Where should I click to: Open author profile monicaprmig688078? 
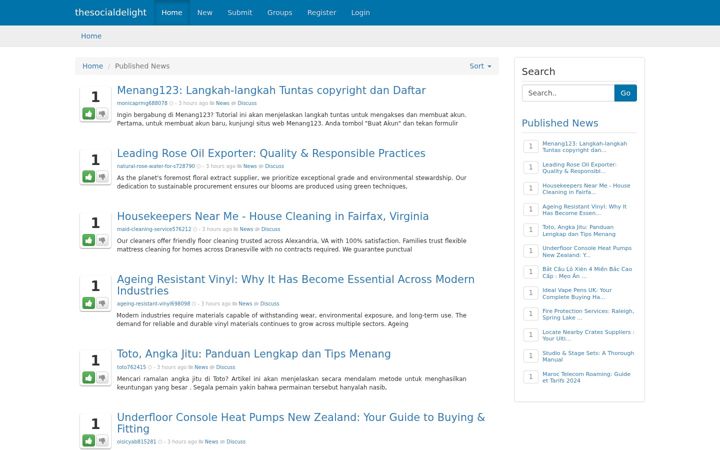142,103
